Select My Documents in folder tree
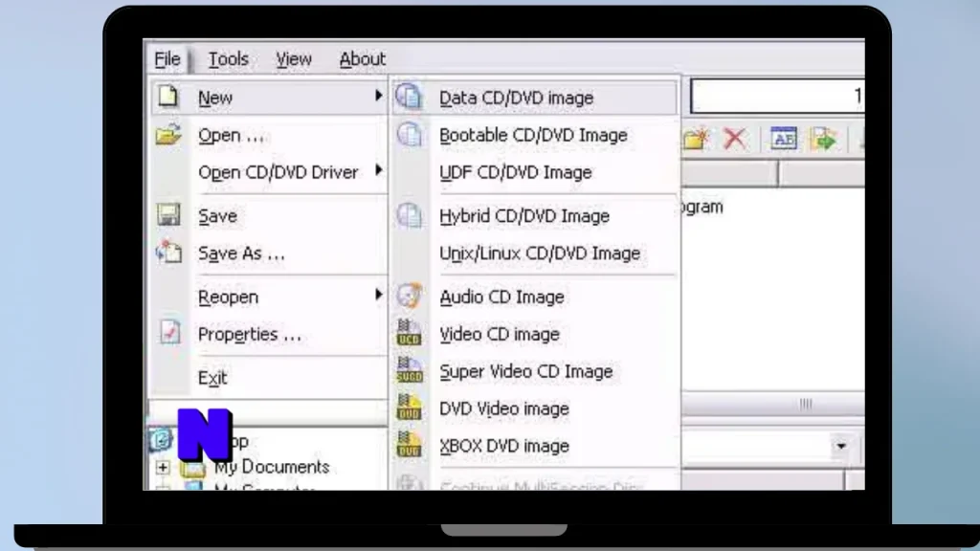The width and height of the screenshot is (980, 551). 272,467
